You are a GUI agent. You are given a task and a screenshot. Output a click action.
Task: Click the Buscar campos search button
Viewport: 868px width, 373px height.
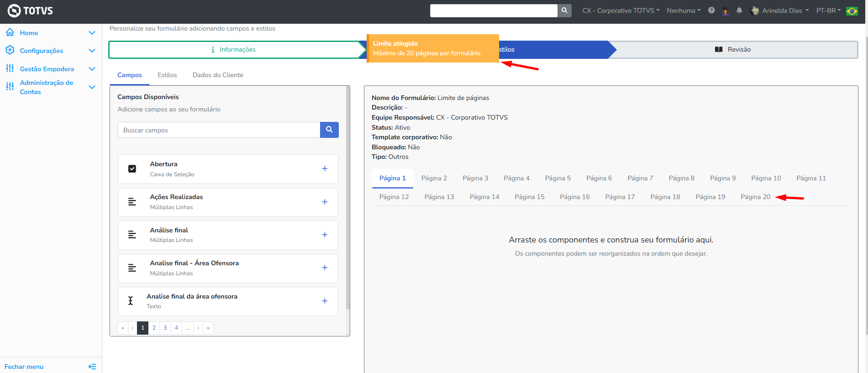click(329, 130)
